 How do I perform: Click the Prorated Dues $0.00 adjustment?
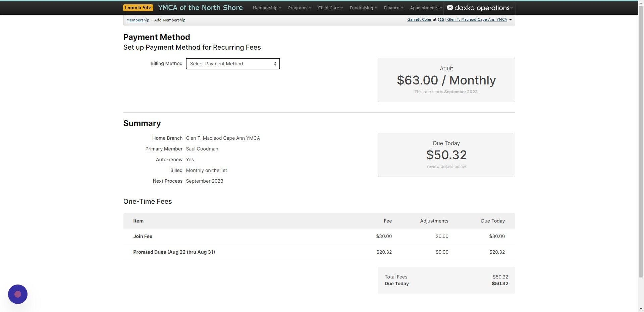[442, 252]
